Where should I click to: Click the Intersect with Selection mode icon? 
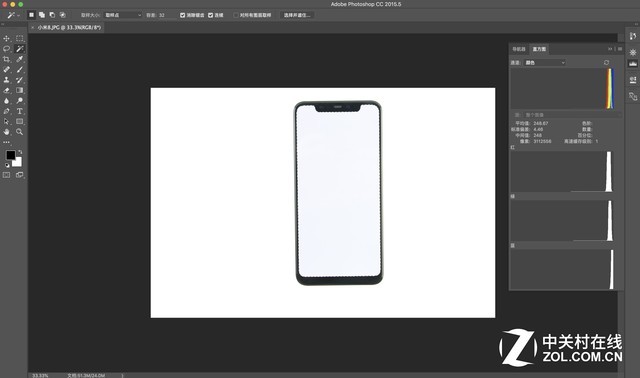(62, 15)
